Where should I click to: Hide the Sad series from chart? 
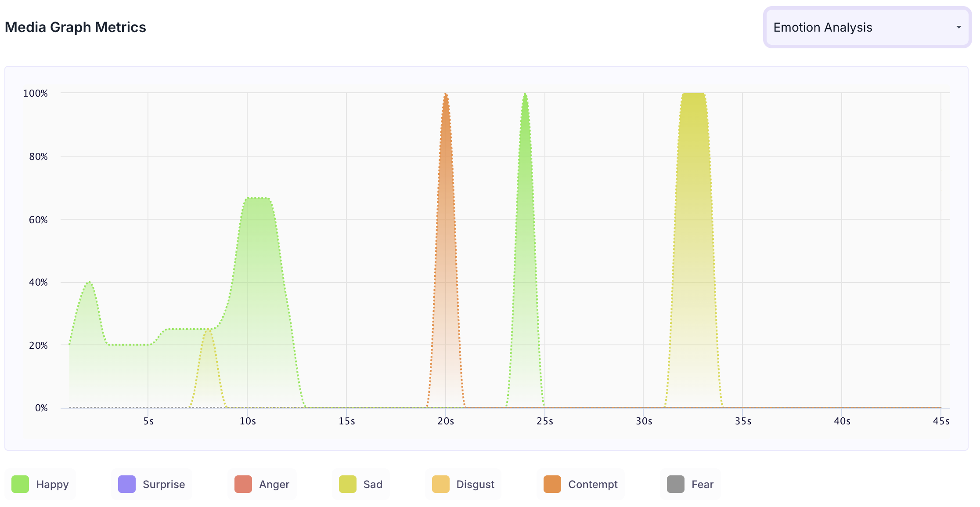point(361,484)
